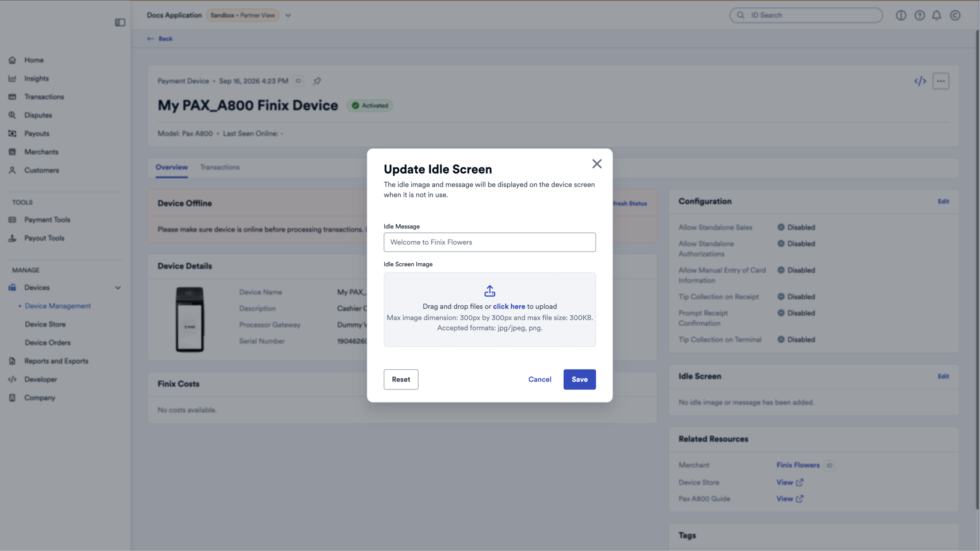Open the Finix Flowers merchant link
This screenshot has width=980, height=551.
(x=798, y=465)
